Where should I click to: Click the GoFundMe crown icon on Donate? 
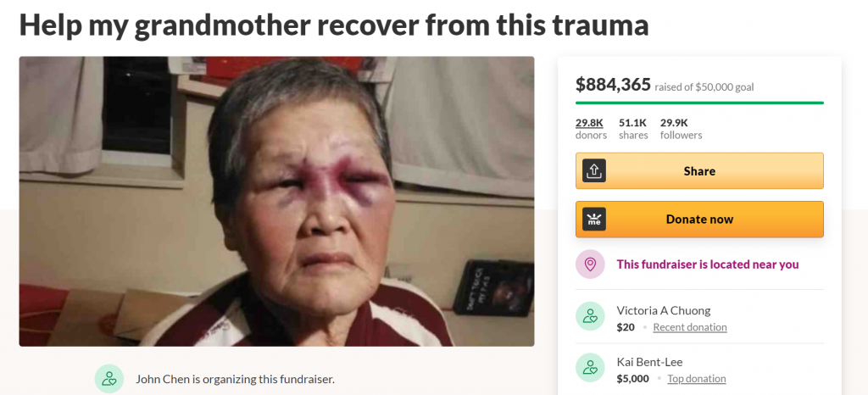point(594,219)
